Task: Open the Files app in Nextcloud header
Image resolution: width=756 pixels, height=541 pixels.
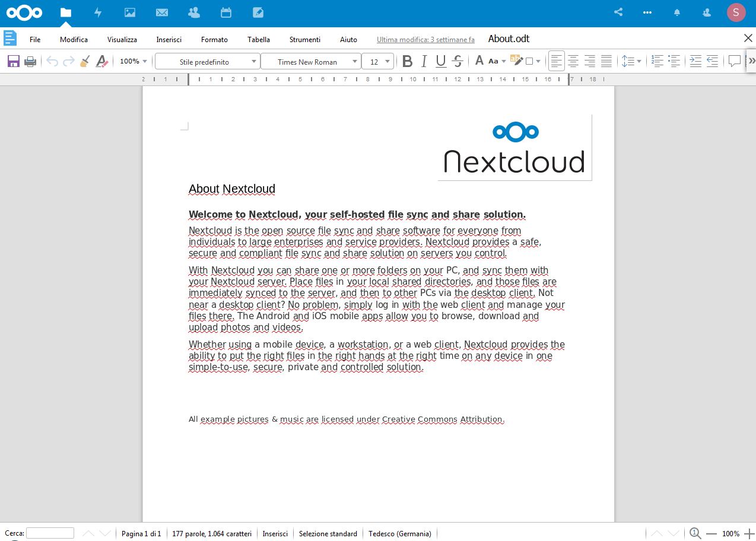Action: (x=66, y=12)
